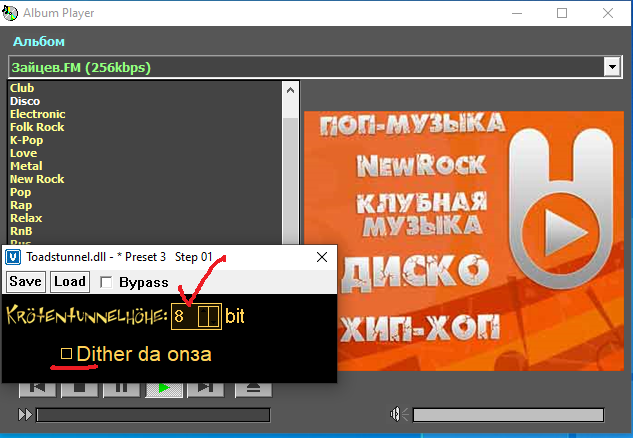The width and height of the screenshot is (633, 438).
Task: Click the playback seek bar
Action: click(x=153, y=415)
